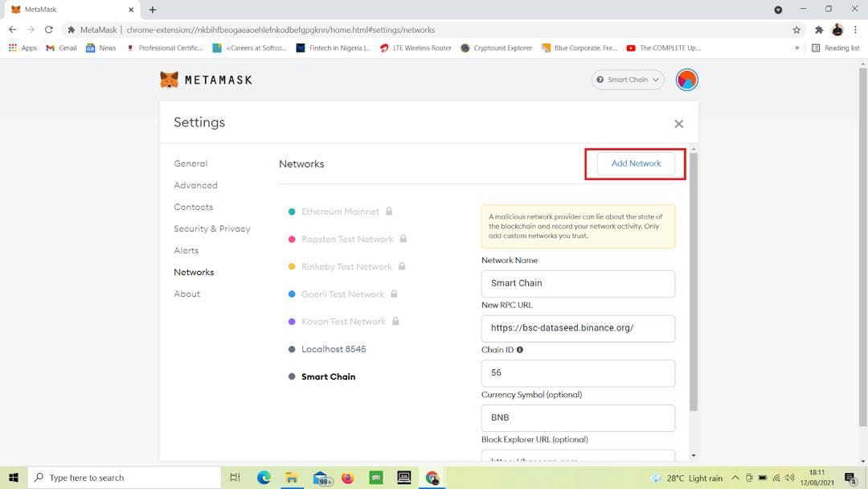Expand the Smart Chain network dropdown
This screenshot has width=868, height=489.
click(628, 80)
